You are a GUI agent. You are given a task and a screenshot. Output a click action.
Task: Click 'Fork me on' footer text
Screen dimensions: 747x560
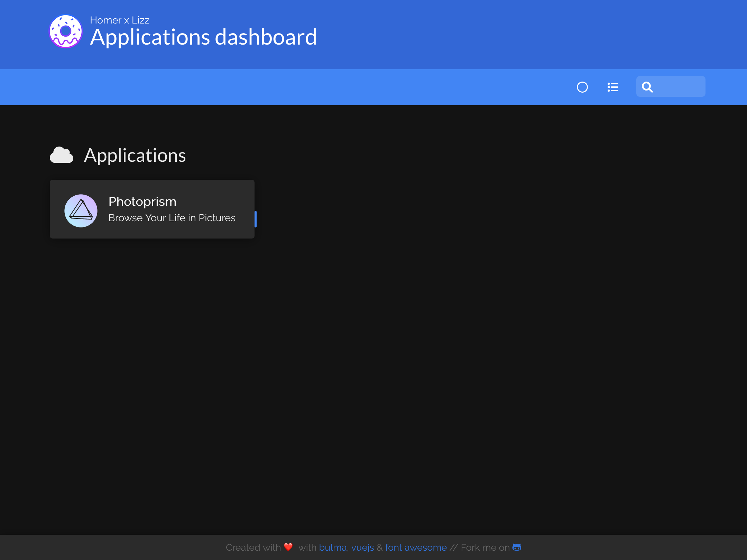pyautogui.click(x=485, y=548)
